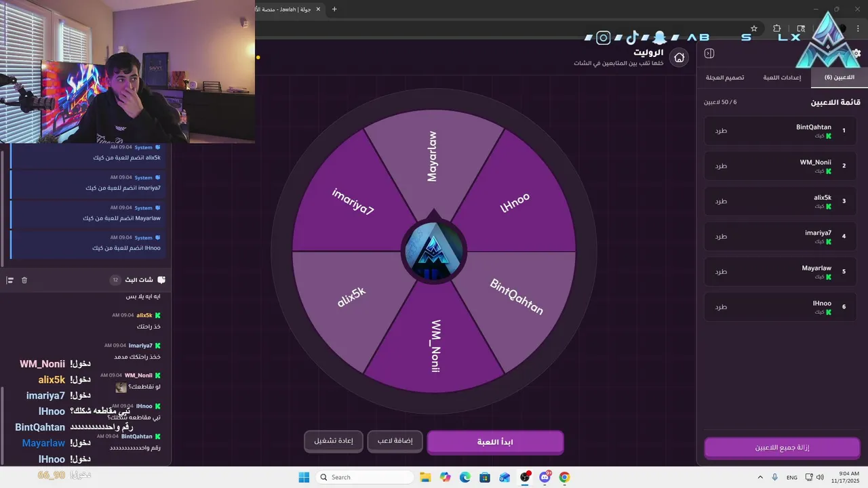This screenshot has width=868, height=488.
Task: Open the إعدادات اللعبة tab
Action: (x=782, y=77)
